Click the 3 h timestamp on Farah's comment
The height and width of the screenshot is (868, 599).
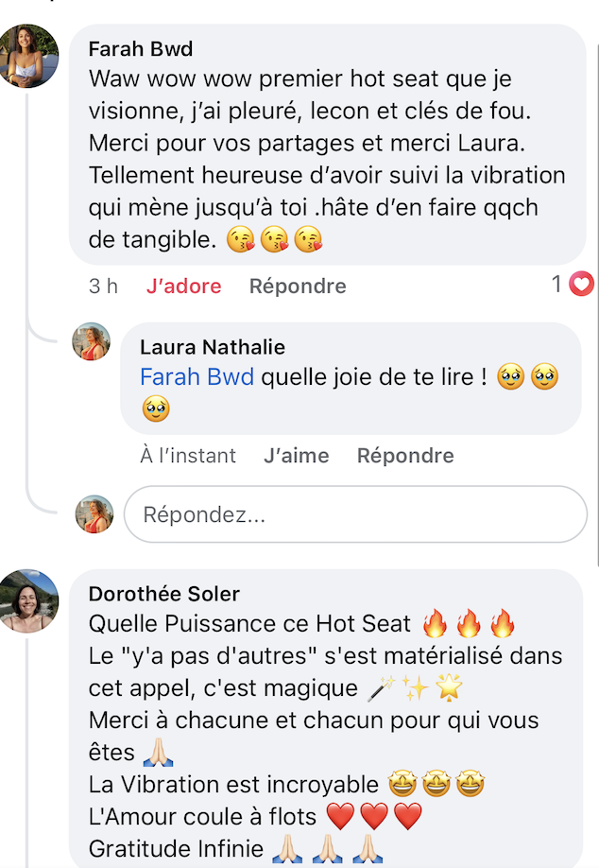pos(103,286)
